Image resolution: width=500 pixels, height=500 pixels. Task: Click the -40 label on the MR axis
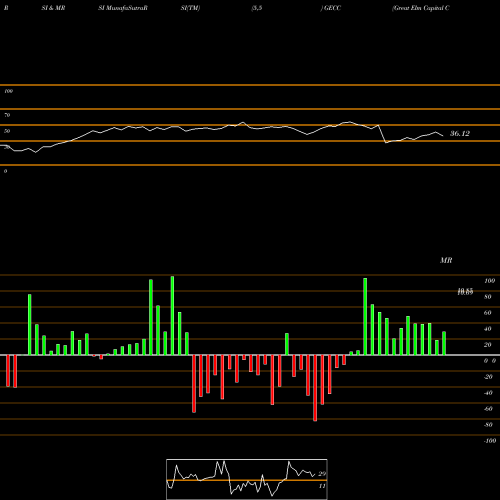pyautogui.click(x=488, y=393)
